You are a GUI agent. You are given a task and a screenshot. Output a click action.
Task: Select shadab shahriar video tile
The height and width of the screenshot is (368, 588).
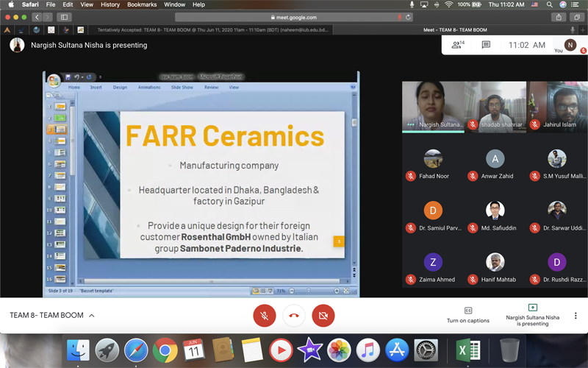pos(495,107)
